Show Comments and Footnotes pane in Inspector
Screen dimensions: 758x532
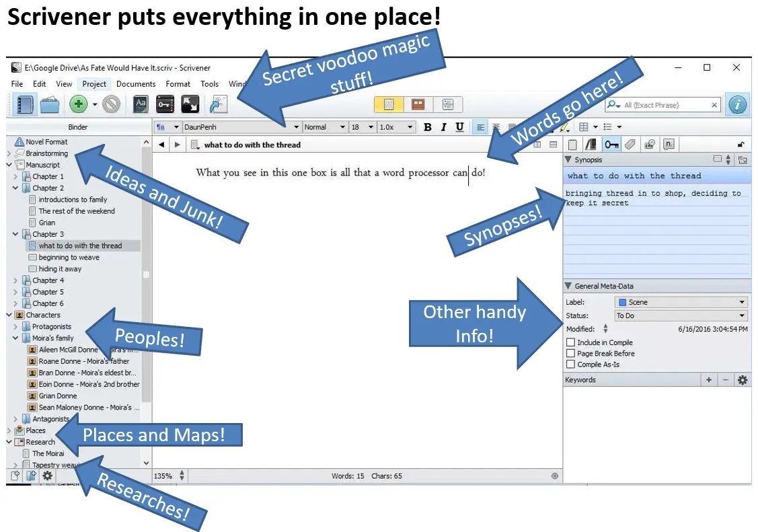pyautogui.click(x=669, y=145)
